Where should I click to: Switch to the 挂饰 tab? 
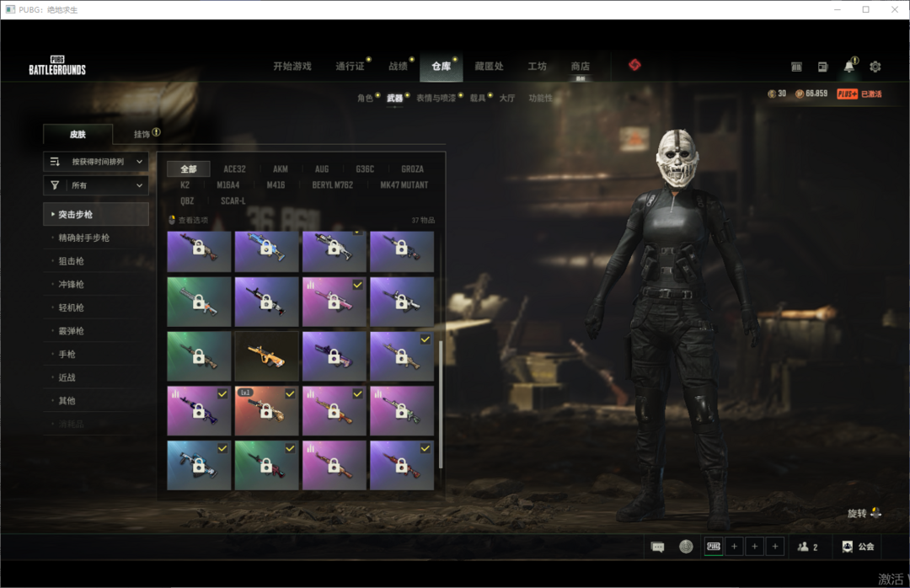(x=142, y=134)
